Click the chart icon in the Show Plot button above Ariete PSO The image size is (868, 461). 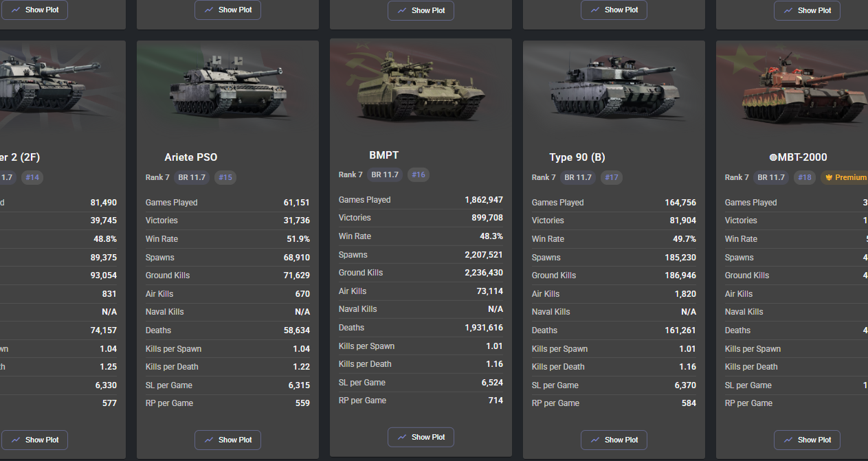209,10
